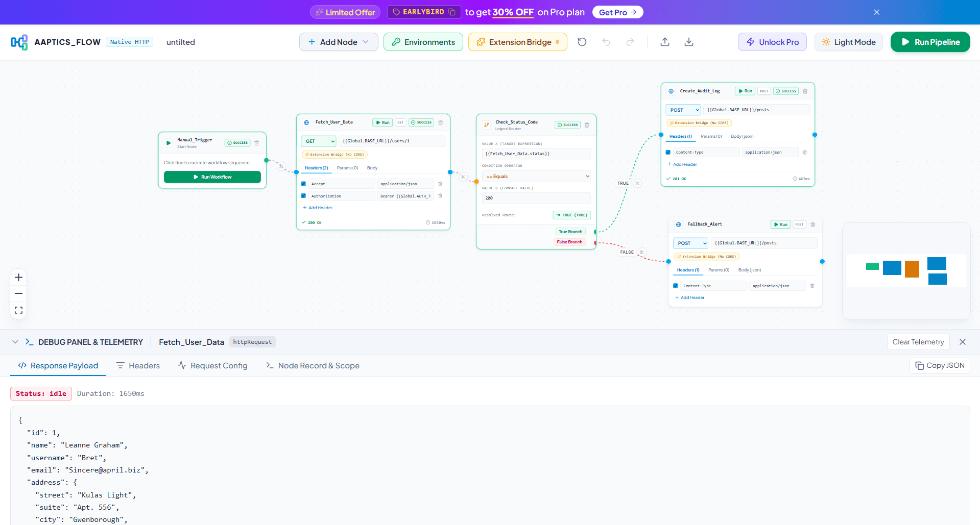Switch to Light Mode
This screenshot has height=525, width=980.
point(849,42)
